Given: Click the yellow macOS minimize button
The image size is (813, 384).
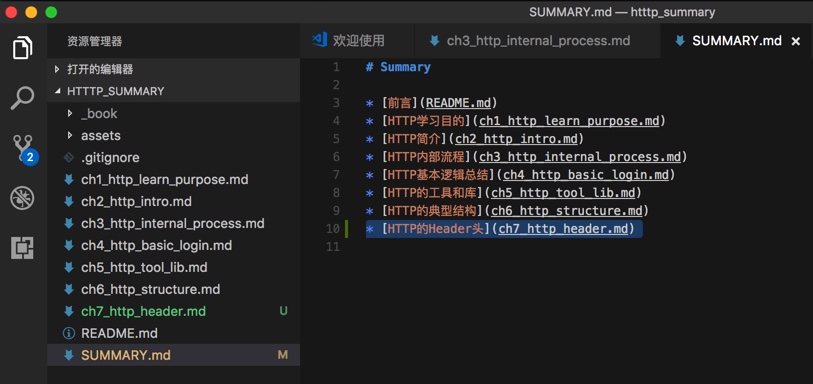Looking at the screenshot, I should pyautogui.click(x=31, y=12).
